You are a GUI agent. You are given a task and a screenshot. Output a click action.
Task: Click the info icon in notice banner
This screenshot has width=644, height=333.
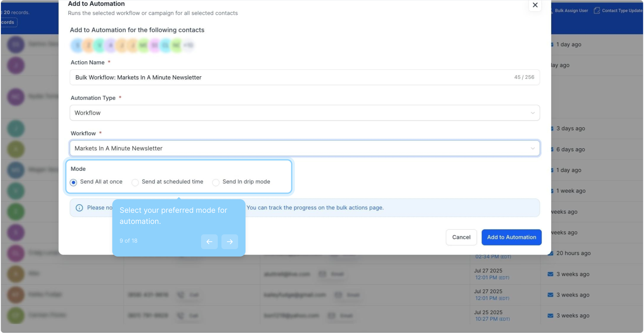pos(79,208)
